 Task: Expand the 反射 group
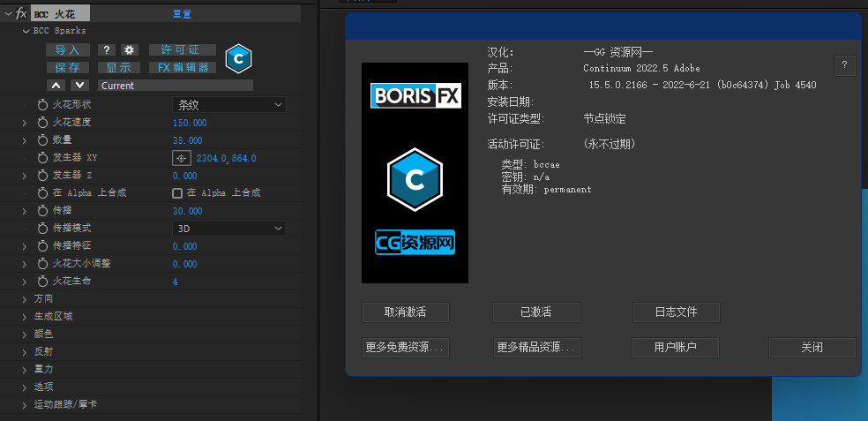point(25,352)
